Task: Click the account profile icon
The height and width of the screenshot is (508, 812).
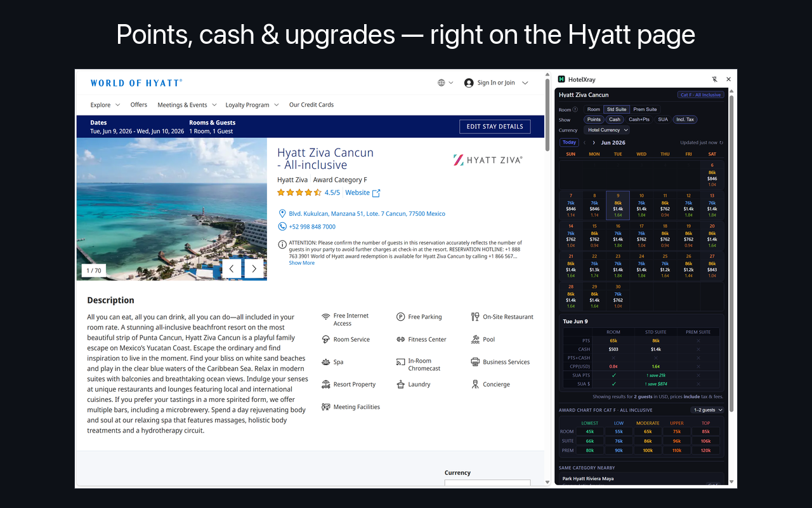Action: coord(469,83)
